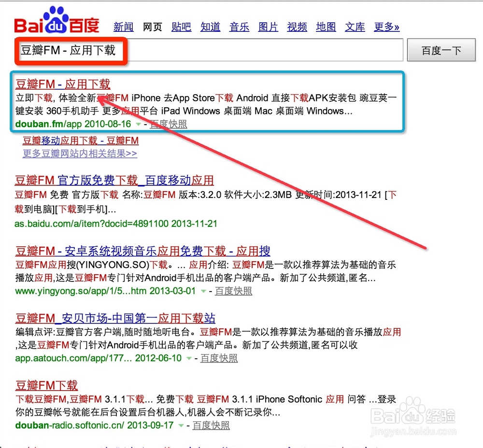Open the 文库 tab
The height and width of the screenshot is (448, 483).
coord(355,27)
